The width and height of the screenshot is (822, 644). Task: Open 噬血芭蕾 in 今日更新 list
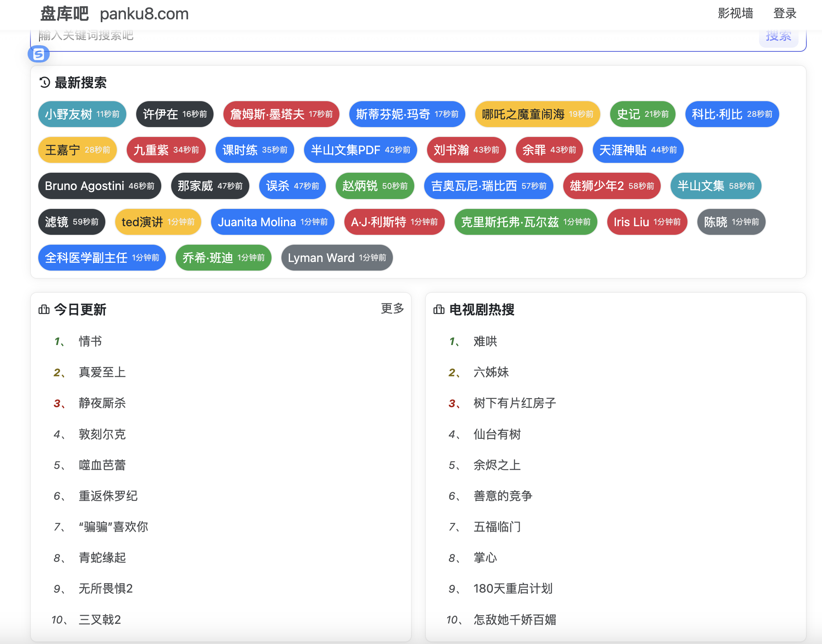102,465
